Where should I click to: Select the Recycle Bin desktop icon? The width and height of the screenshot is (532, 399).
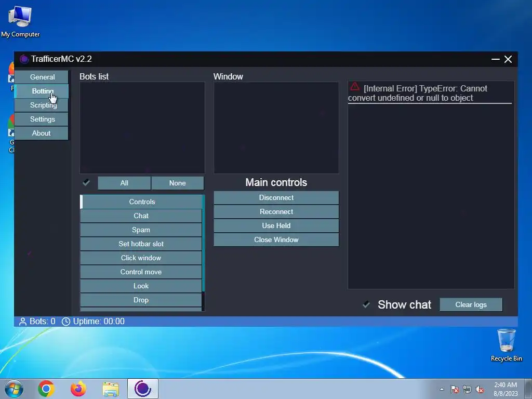coord(506,345)
